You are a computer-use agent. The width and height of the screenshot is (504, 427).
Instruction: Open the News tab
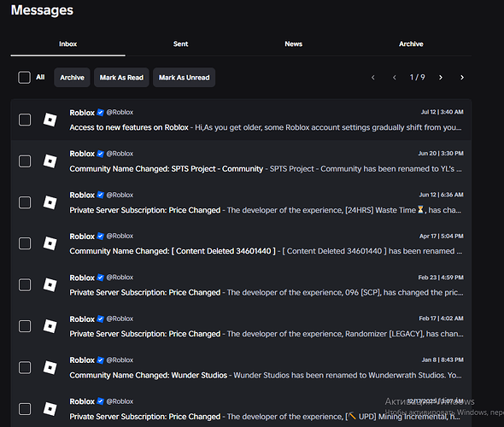coord(294,44)
